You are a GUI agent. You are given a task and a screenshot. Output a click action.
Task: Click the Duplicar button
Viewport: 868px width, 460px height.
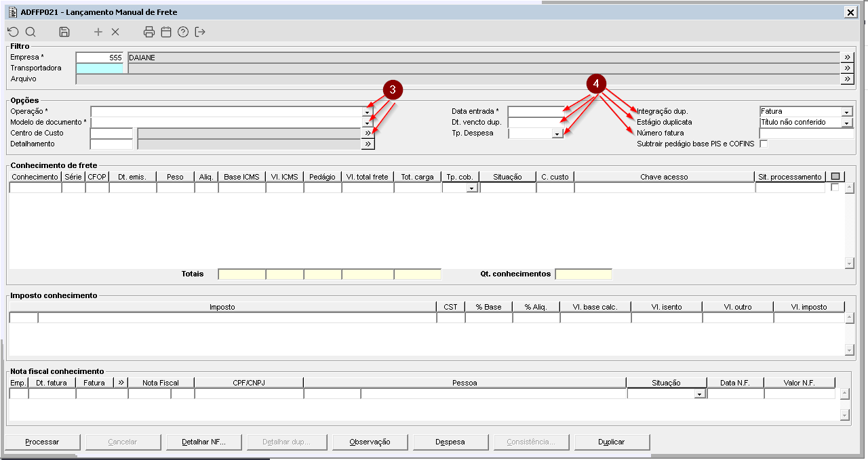pyautogui.click(x=612, y=442)
